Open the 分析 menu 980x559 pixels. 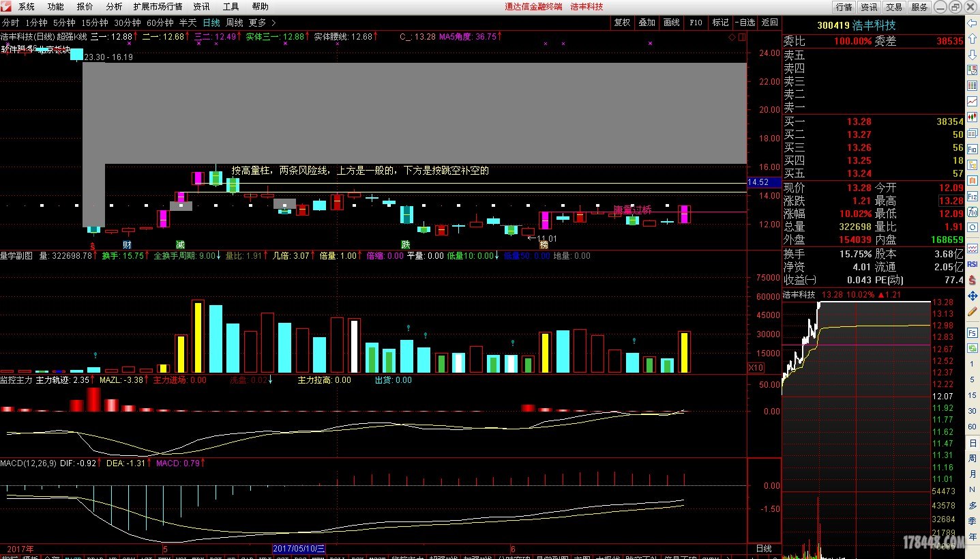point(114,7)
